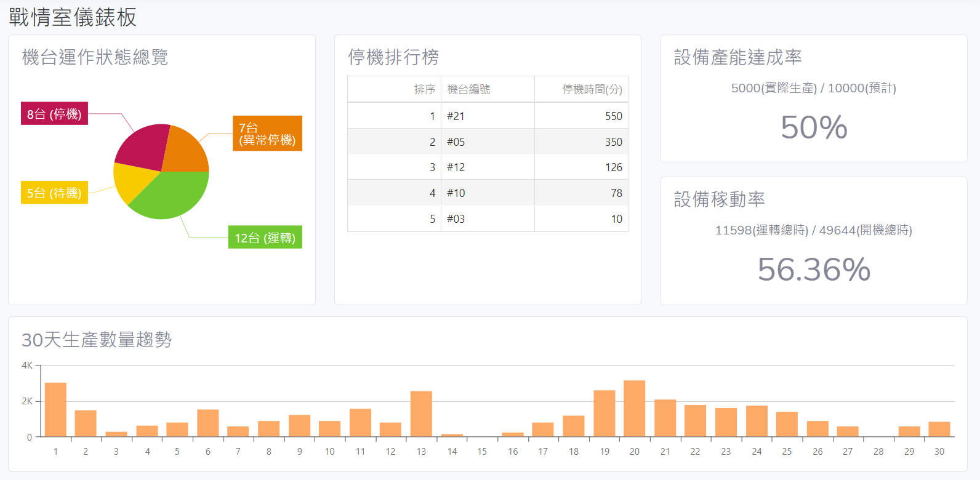
Task: Click the 2K y-axis label
Action: point(27,401)
